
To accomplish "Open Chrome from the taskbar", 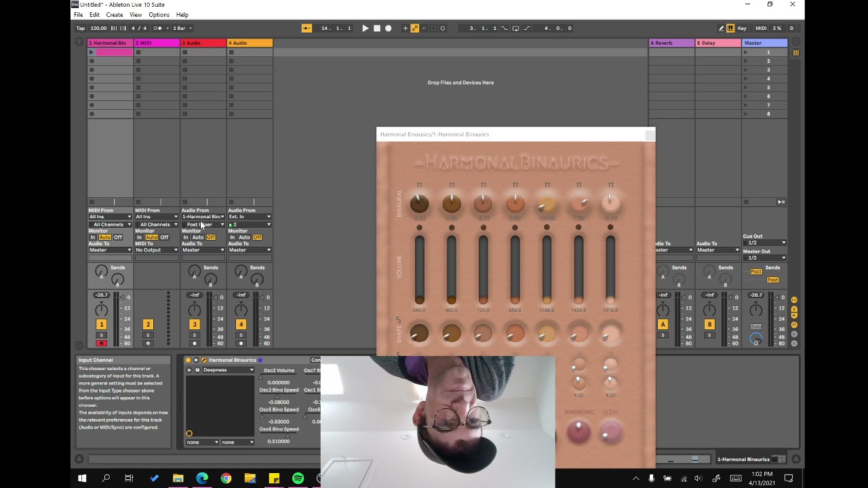I will pyautogui.click(x=226, y=479).
